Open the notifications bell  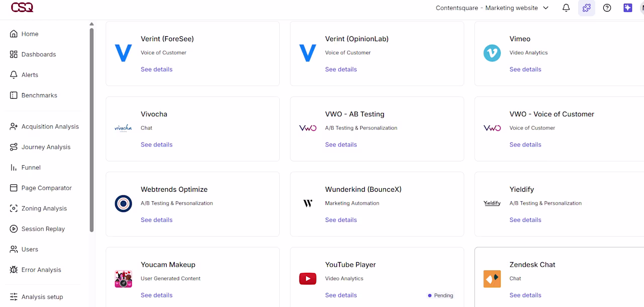click(x=566, y=8)
